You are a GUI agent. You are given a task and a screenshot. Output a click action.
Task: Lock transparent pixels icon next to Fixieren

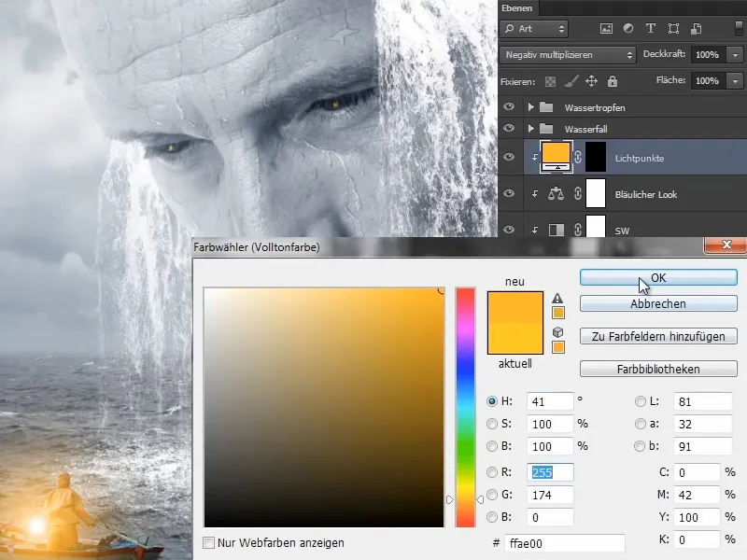550,81
